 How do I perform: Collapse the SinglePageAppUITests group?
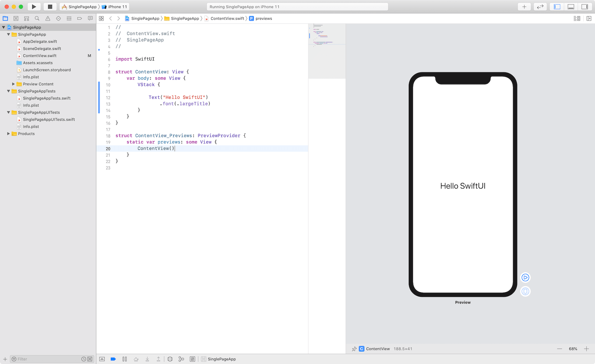click(8, 112)
